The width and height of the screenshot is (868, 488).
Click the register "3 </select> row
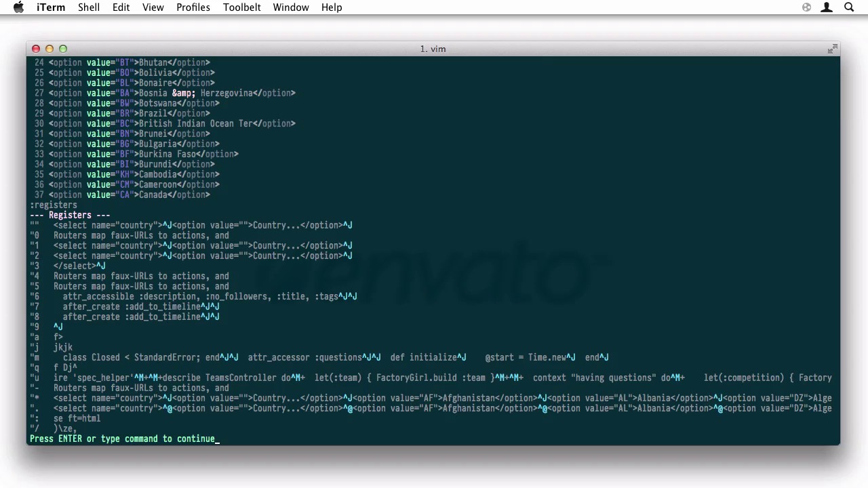68,266
